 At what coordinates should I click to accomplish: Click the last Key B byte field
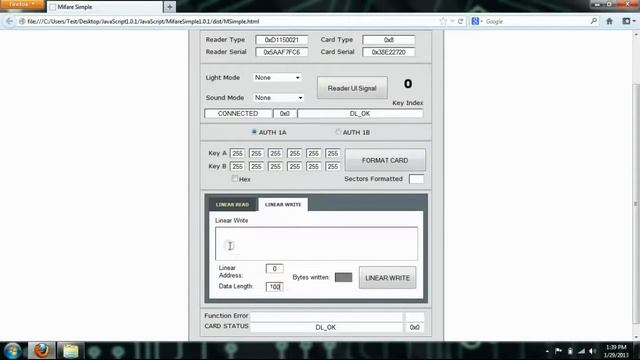(x=333, y=166)
